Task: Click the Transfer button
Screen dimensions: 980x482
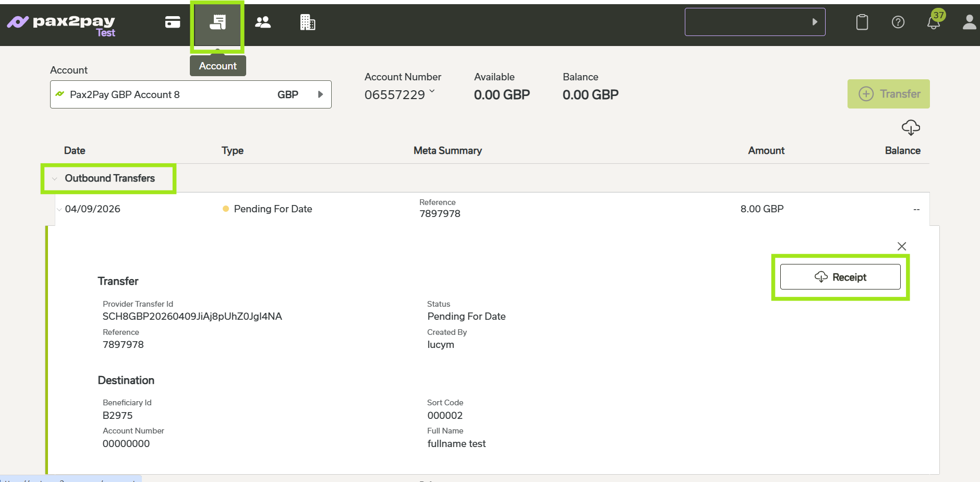Action: (x=889, y=94)
